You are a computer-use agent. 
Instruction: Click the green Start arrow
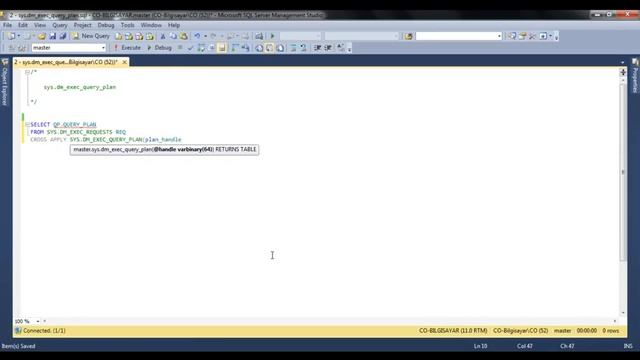coord(272,36)
